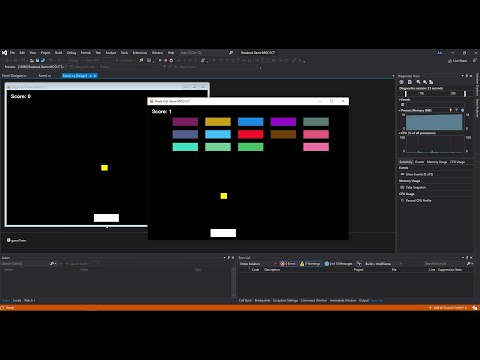The height and width of the screenshot is (360, 480).
Task: Click the Visual Studio logo icon
Action: 4,53
